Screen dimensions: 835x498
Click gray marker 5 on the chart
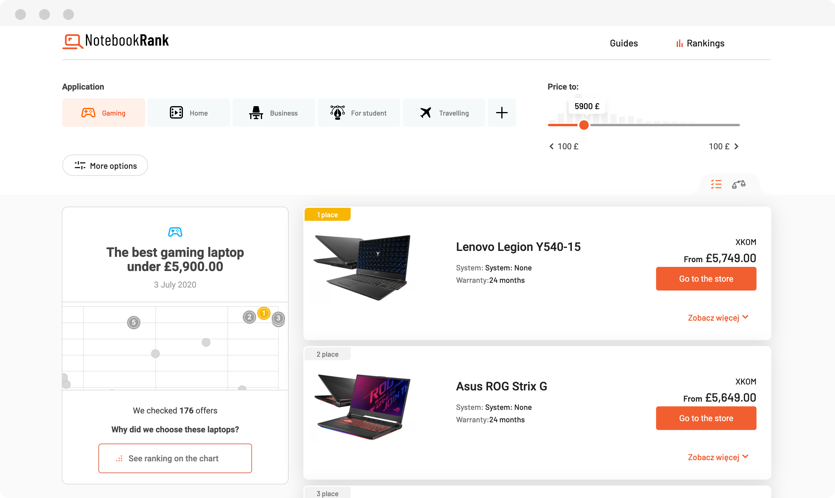tap(134, 322)
